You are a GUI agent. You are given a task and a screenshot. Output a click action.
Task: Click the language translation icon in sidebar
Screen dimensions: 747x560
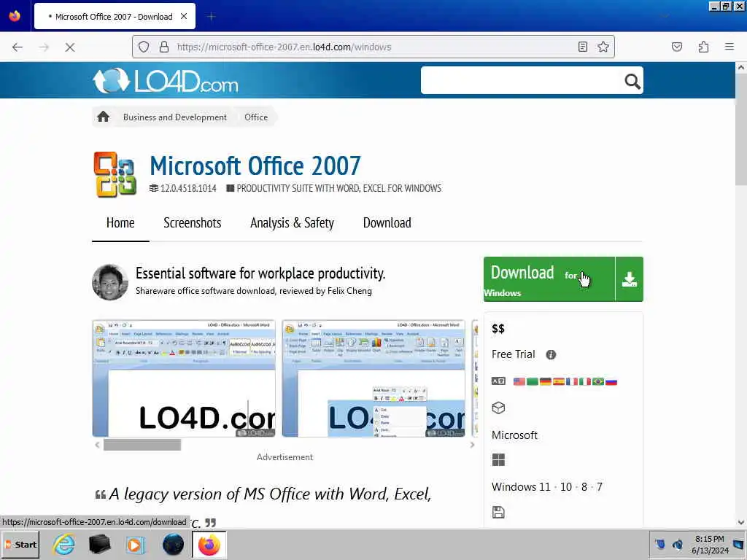[x=498, y=381]
